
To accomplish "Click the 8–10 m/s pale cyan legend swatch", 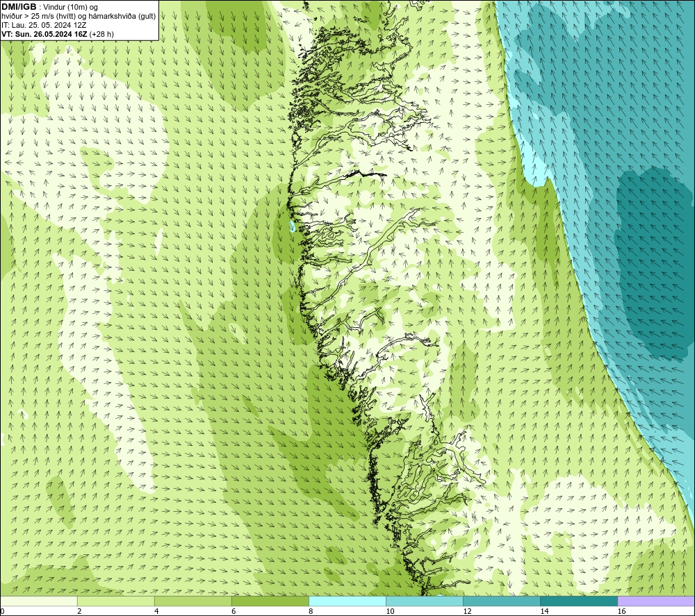I will (347, 601).
